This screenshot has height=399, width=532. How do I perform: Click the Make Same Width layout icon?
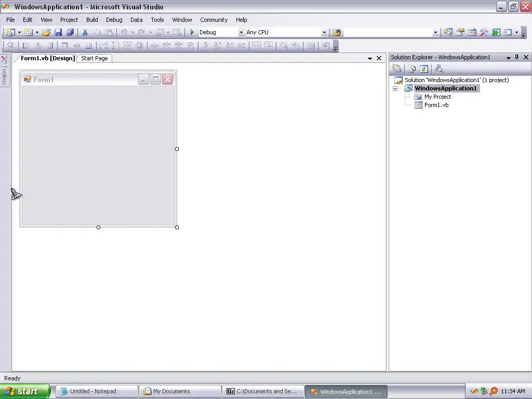[x=103, y=46]
